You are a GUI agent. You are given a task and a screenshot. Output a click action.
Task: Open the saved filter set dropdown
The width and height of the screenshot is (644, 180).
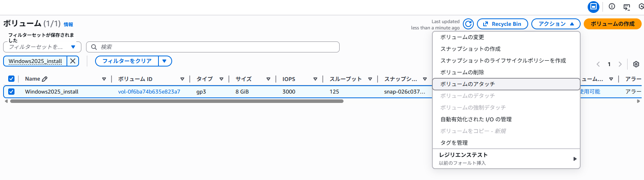(42, 47)
